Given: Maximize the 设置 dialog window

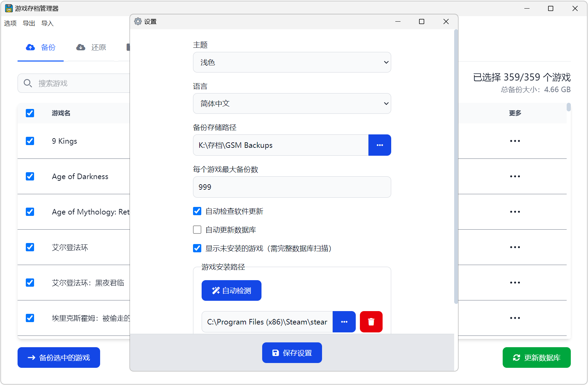Looking at the screenshot, I should (x=421, y=21).
